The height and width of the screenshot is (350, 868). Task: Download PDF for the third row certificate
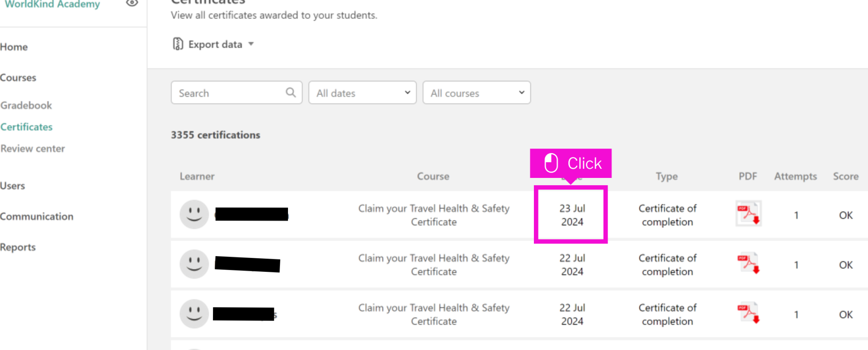748,313
